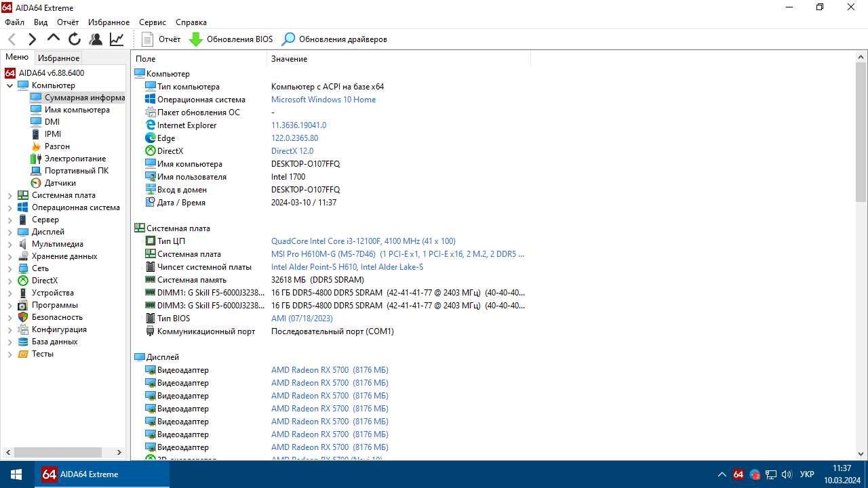Click the Значение column header
Viewport: 868px width, 488px height.
click(399, 59)
